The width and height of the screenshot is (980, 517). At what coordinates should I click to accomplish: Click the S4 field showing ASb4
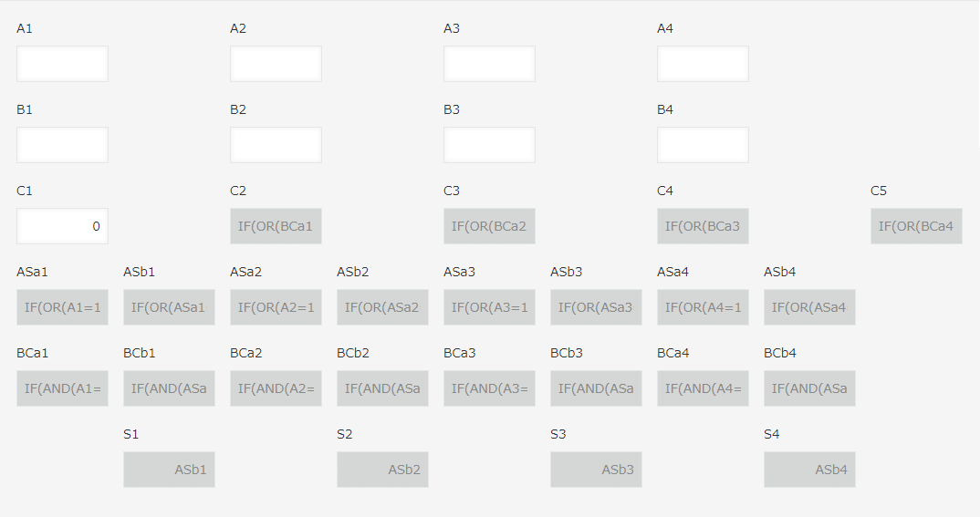[x=809, y=470]
